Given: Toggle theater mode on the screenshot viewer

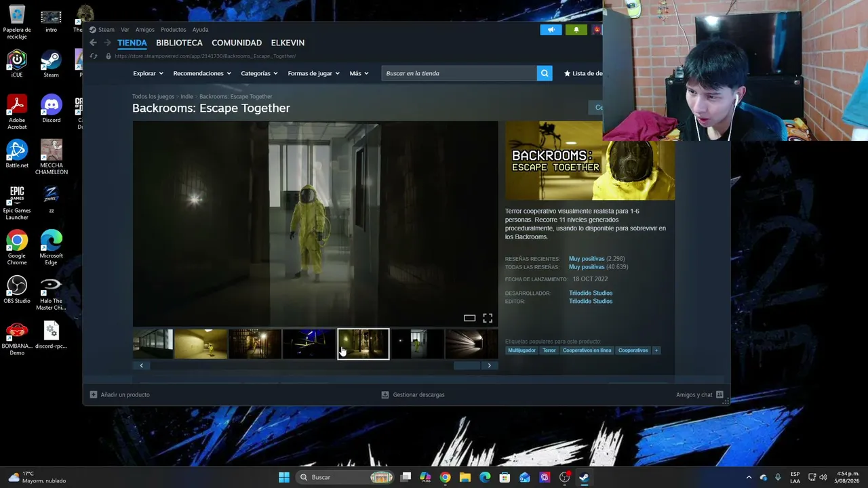Looking at the screenshot, I should [469, 318].
